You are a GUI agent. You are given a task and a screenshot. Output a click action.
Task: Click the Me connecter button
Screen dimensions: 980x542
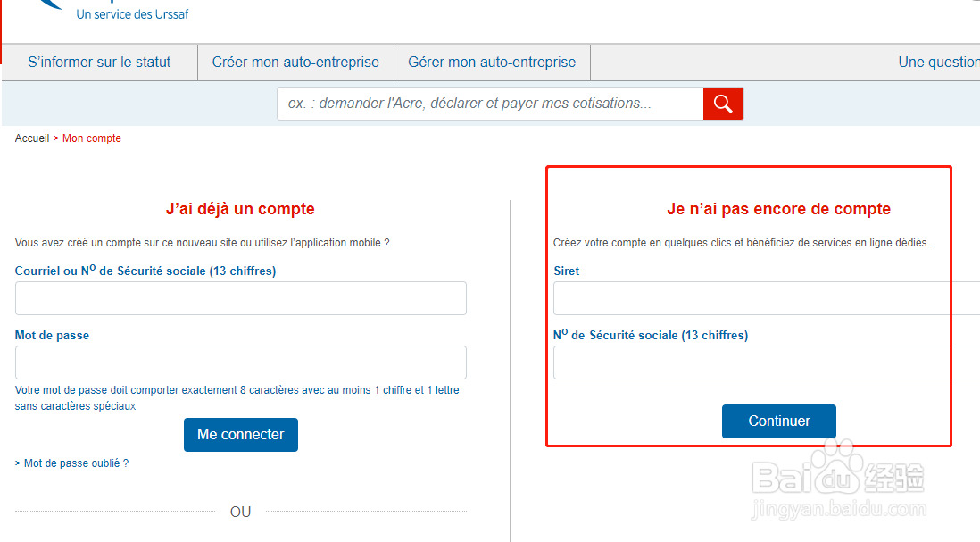241,435
